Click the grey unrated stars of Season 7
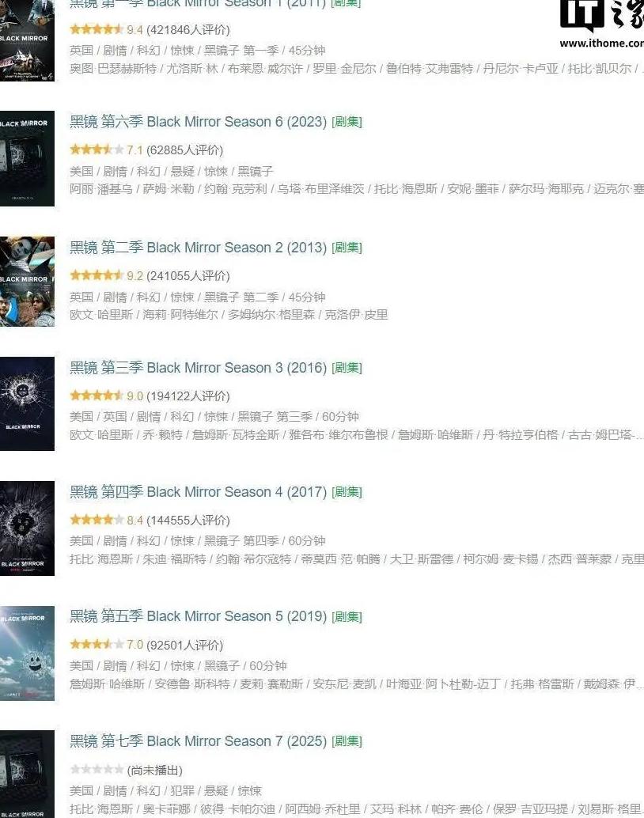Viewport: 644px width, 818px height. [97, 769]
